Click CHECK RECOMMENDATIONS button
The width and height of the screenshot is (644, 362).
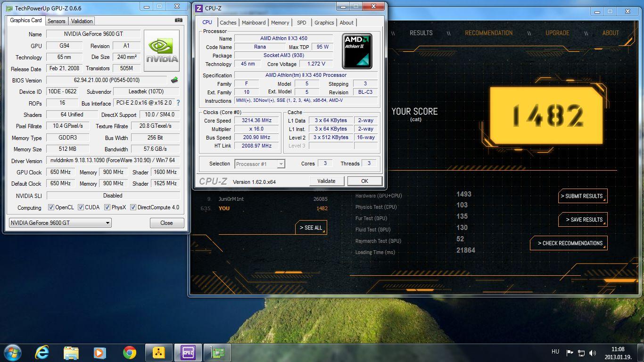(569, 243)
